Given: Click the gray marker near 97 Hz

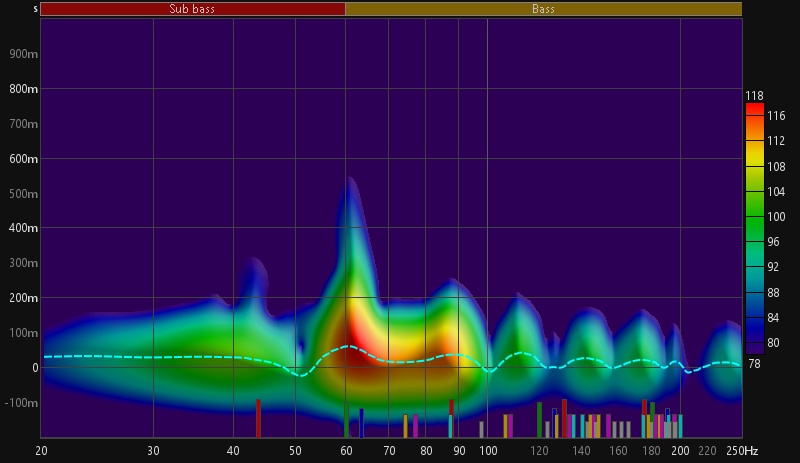Looking at the screenshot, I should click(481, 429).
